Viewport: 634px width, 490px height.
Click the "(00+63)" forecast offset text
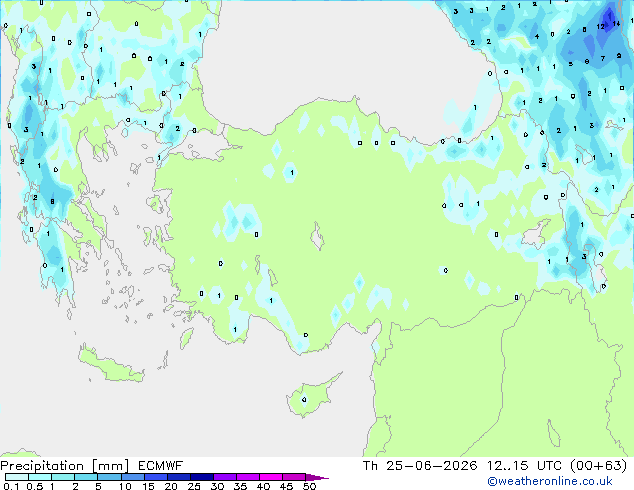(x=599, y=466)
